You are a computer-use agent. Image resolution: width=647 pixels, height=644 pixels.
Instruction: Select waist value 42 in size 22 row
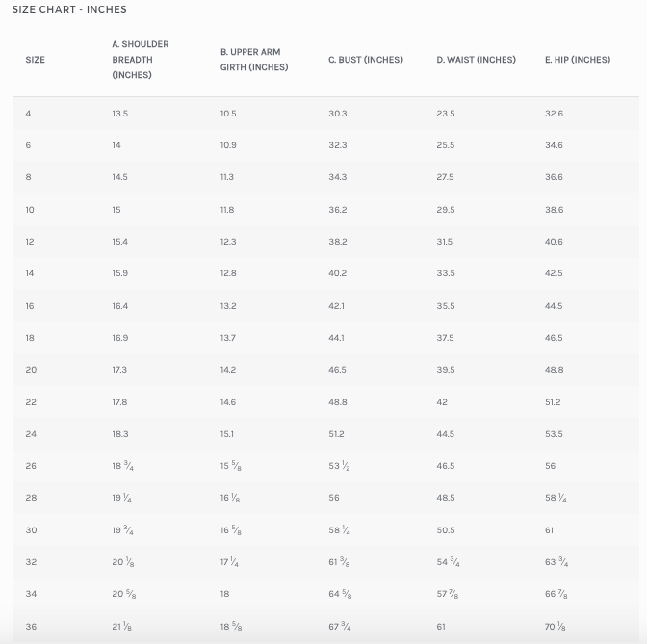442,402
